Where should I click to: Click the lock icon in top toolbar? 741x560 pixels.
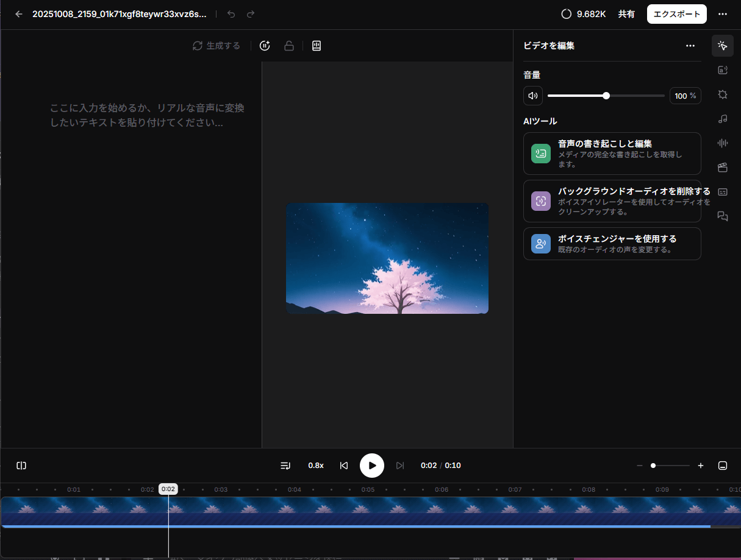pyautogui.click(x=289, y=46)
